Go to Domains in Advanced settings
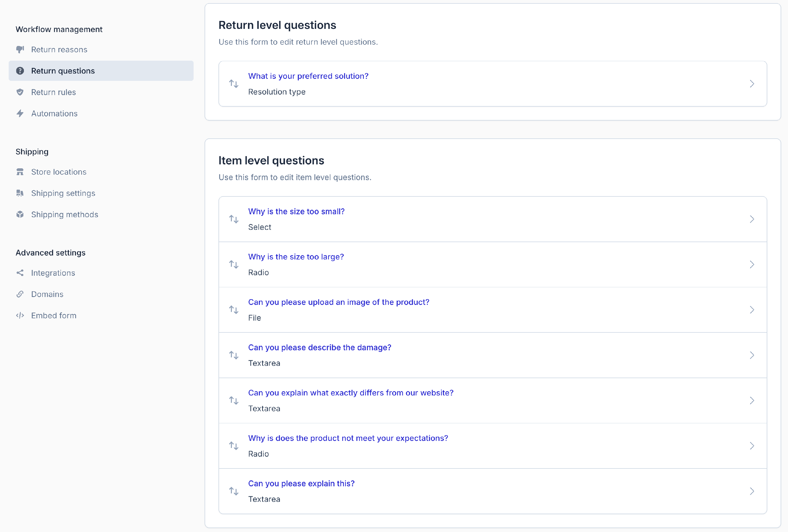Viewport: 788px width, 532px height. point(47,294)
